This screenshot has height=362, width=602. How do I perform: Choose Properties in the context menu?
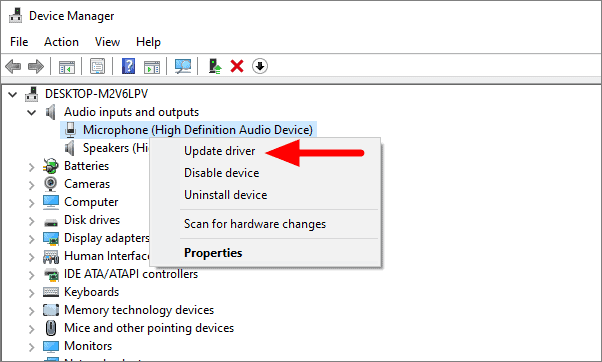pos(213,253)
